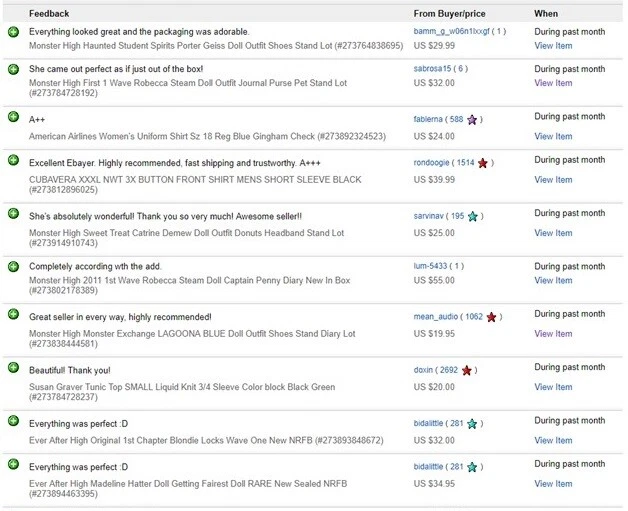628x511 pixels.
Task: Click red star next to doxin's score
Action: point(467,370)
